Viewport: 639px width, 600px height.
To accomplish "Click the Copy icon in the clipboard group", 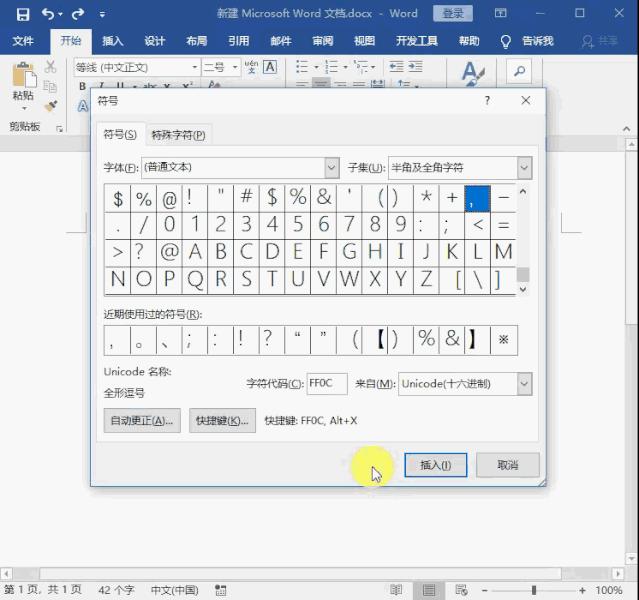I will click(50, 86).
